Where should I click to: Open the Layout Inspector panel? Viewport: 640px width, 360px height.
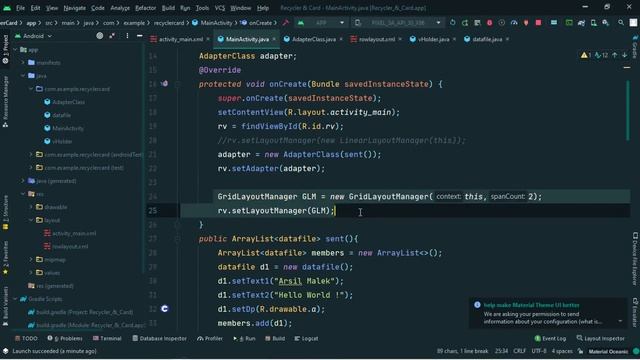pyautogui.click(x=600, y=338)
